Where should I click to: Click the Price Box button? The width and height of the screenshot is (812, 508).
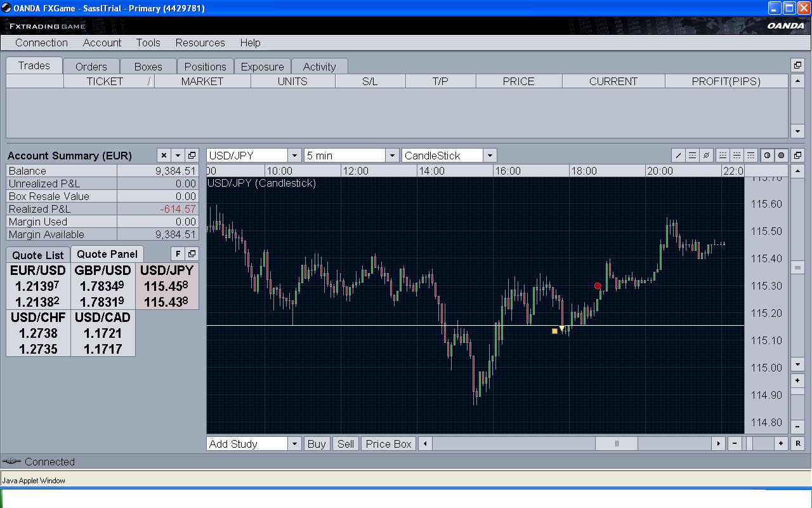[x=388, y=444]
